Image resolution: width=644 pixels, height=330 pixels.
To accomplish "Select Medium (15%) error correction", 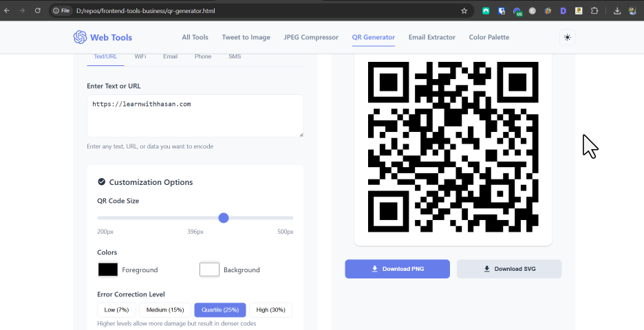I will click(x=165, y=310).
